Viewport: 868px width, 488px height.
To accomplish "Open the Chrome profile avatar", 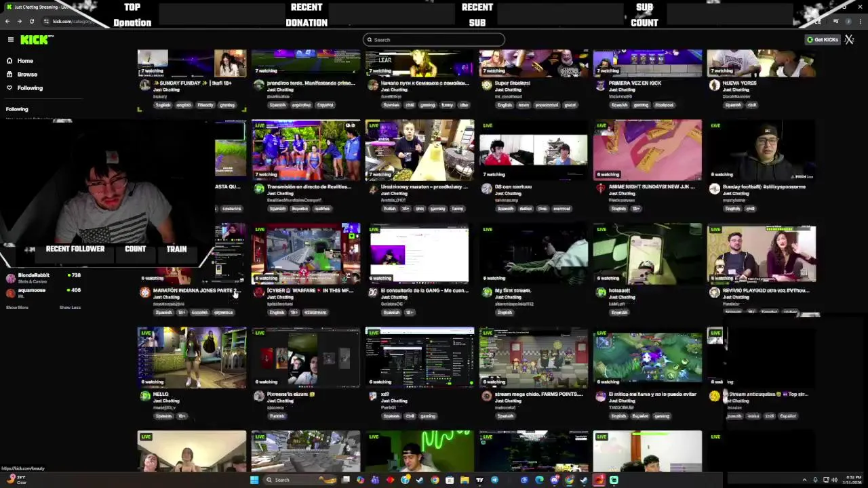I will [848, 22].
